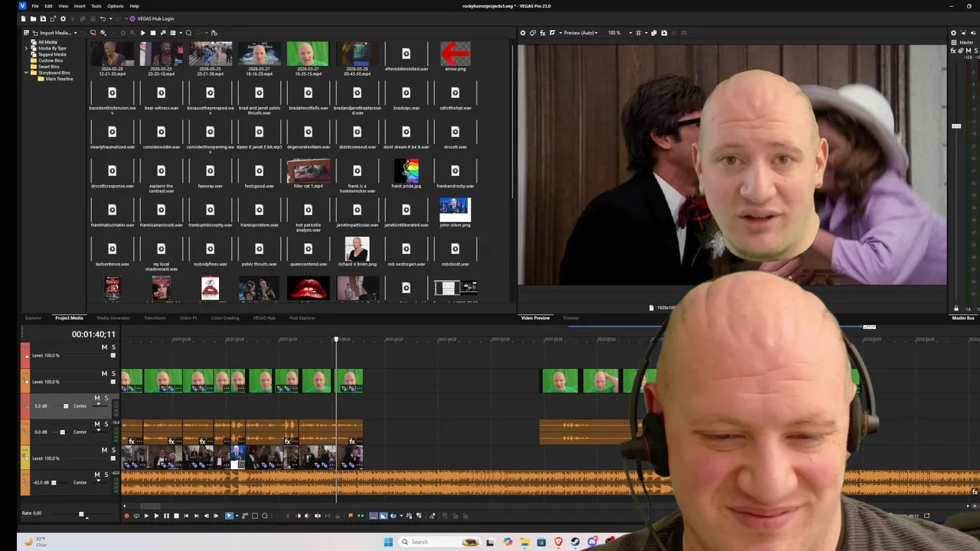Click the Open project folder icon
The height and width of the screenshot is (551, 980).
[33, 18]
